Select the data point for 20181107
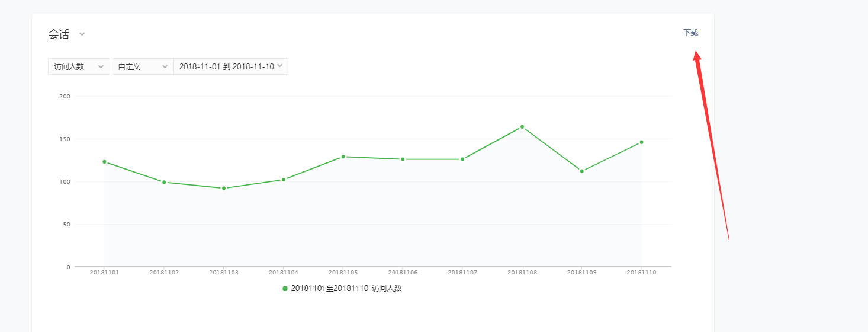Screen dimensions: 868x332 coord(462,159)
